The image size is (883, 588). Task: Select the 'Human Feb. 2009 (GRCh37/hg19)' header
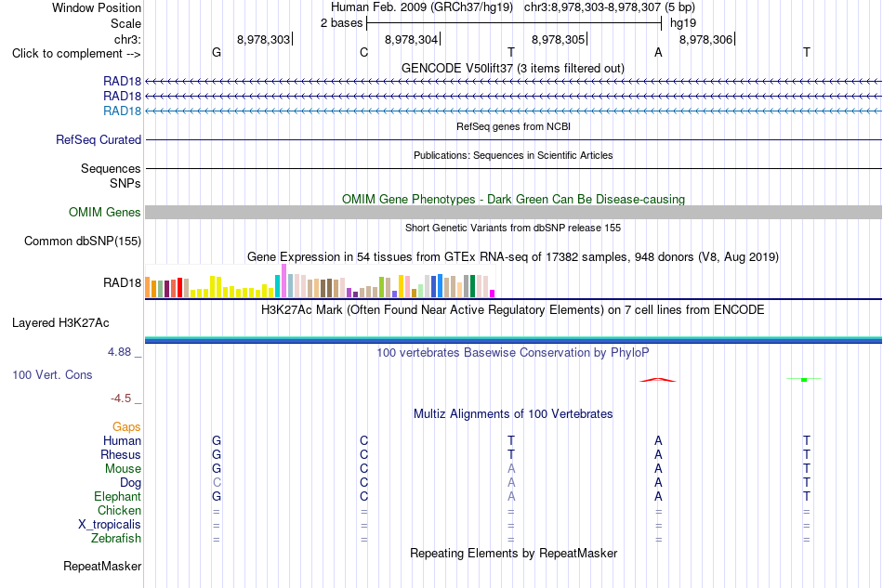click(x=422, y=7)
